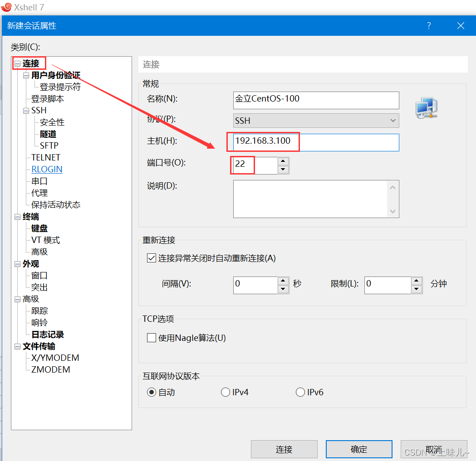Decrease the reconnect interval value

283,289
